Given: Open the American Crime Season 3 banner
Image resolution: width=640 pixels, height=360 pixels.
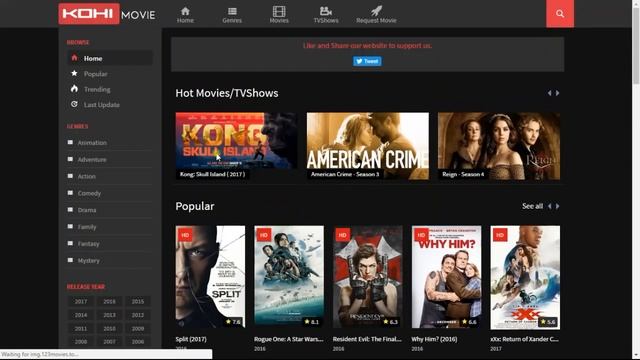Looking at the screenshot, I should (x=368, y=146).
